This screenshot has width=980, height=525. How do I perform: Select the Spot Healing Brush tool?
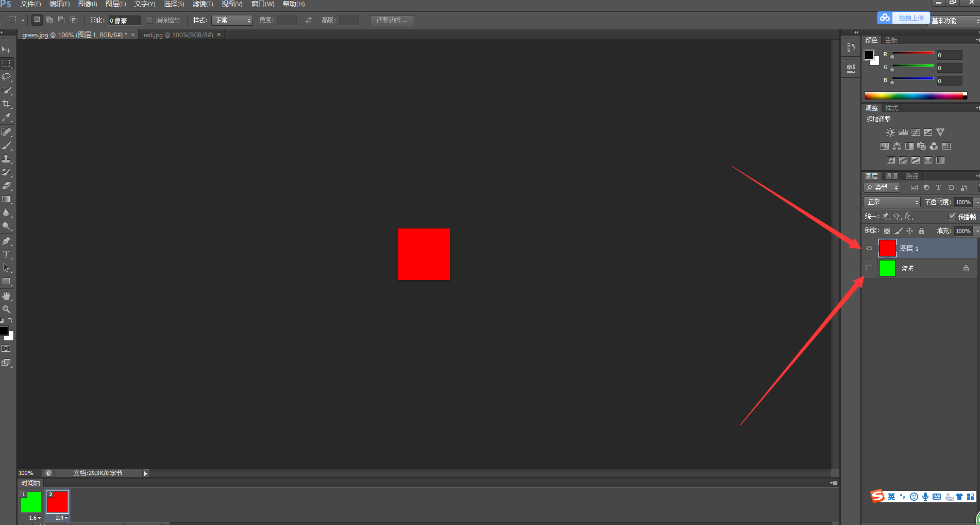[x=6, y=132]
